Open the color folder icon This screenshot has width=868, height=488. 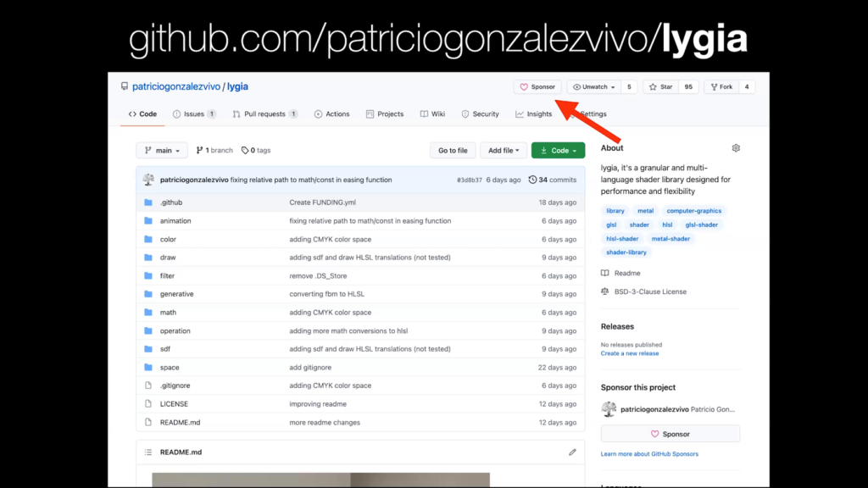(148, 240)
